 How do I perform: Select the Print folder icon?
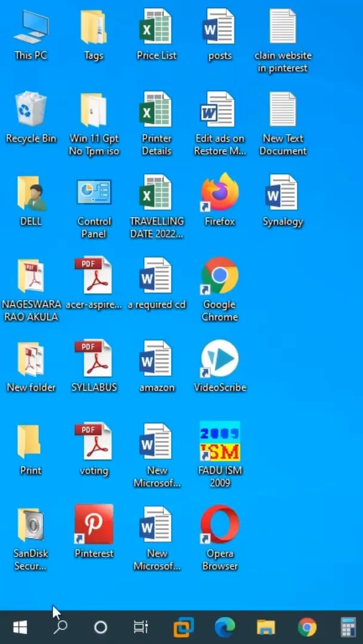pyautogui.click(x=29, y=441)
